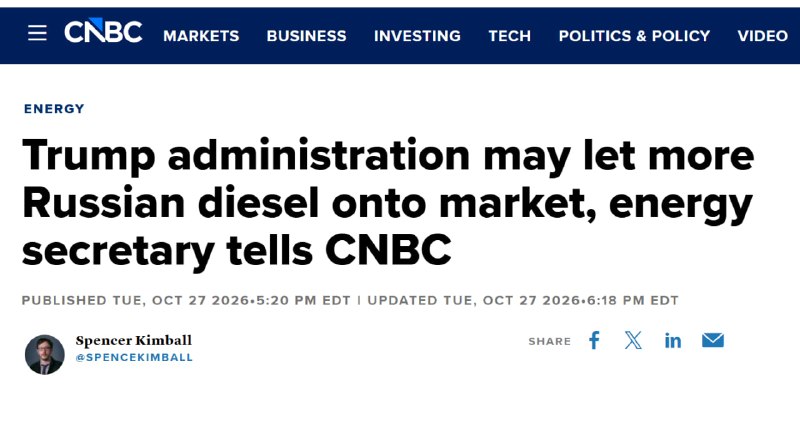Share article on LinkedIn

(x=672, y=340)
